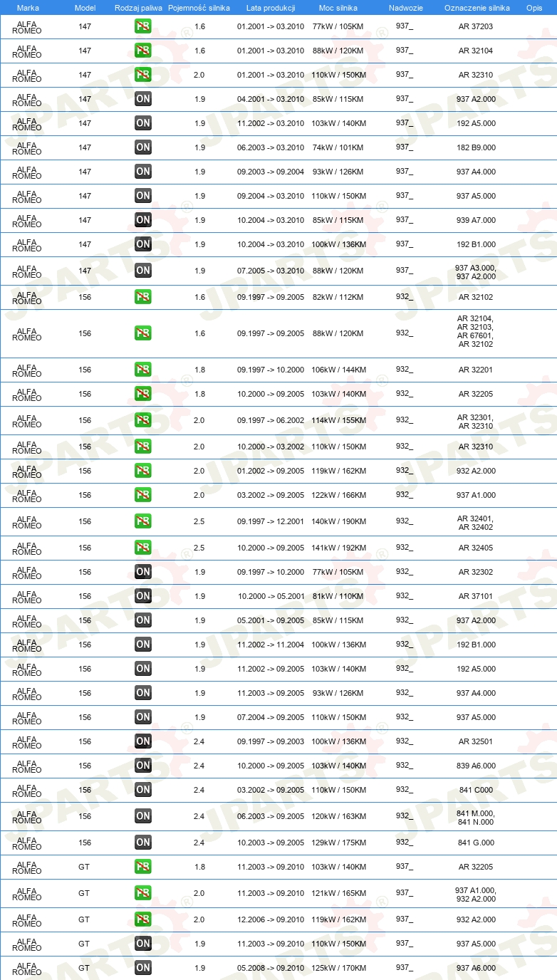
Task: Select production dates 10.2000 -> 05.2001
Action: click(271, 597)
